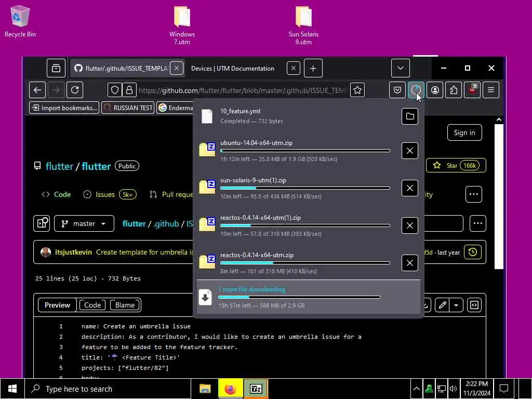Viewport: 532px width, 399px height.
Task: Close the flutter/.github/ISSUE_TEMPLATE tab
Action: pos(177,68)
